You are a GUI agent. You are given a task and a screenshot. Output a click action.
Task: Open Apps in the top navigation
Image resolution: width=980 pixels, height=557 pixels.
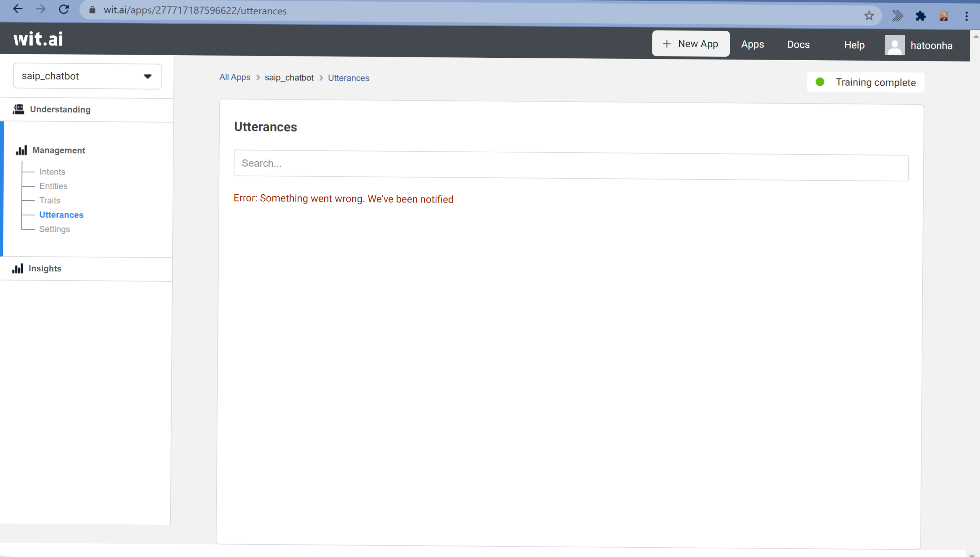pos(752,44)
